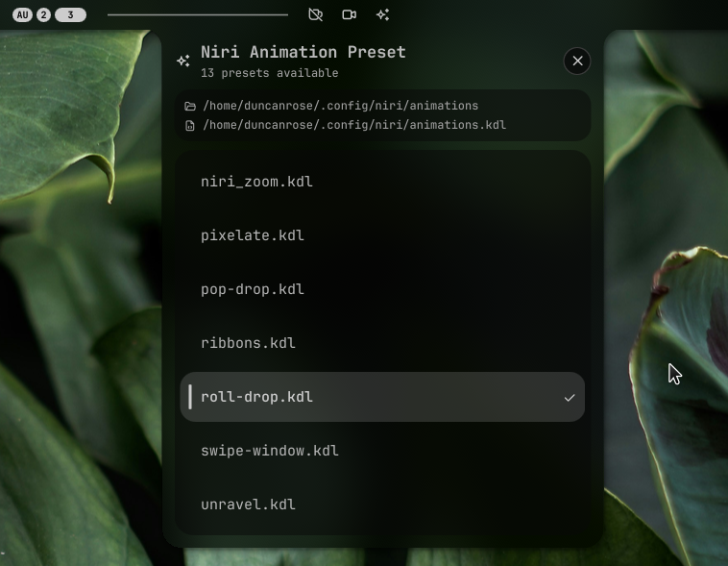Pick the swipe-window.kdl preset
The height and width of the screenshot is (566, 728).
point(382,451)
